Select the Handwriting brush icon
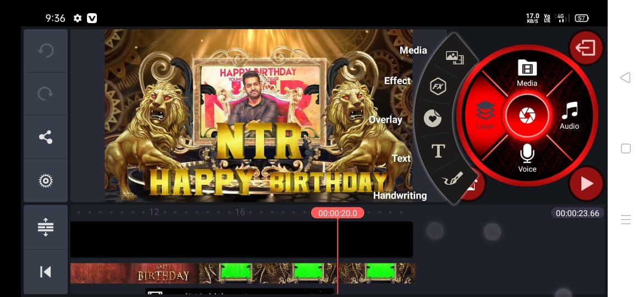The image size is (644, 297). (454, 179)
